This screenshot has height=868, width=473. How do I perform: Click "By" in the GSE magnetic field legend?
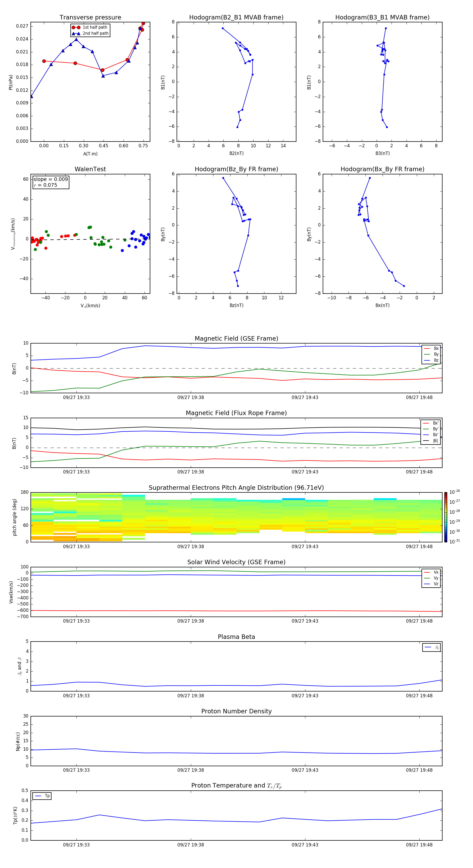pyautogui.click(x=436, y=355)
